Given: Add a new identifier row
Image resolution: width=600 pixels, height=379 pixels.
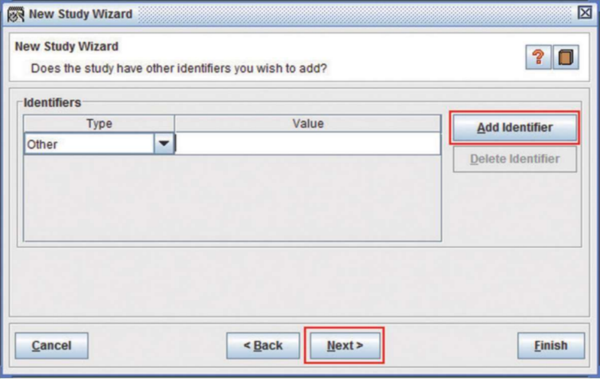Looking at the screenshot, I should (515, 127).
